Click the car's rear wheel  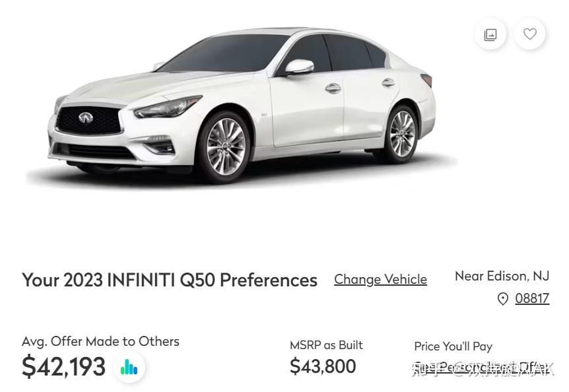(402, 134)
